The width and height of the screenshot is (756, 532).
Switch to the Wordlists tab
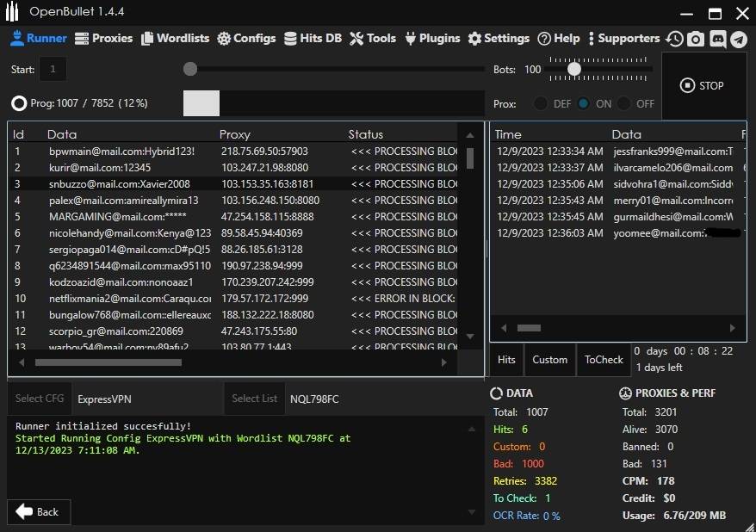tap(176, 39)
